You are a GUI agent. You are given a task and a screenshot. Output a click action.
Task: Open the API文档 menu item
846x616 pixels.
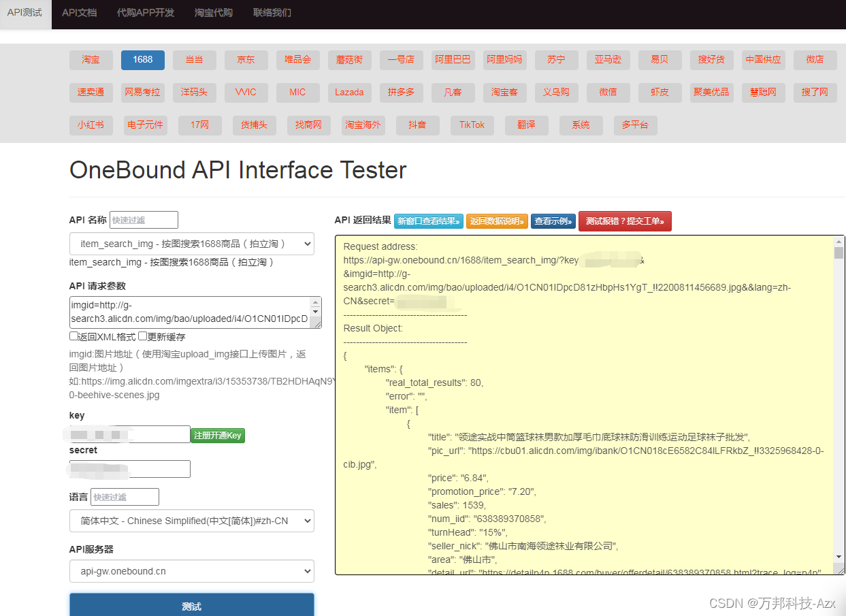[x=79, y=13]
